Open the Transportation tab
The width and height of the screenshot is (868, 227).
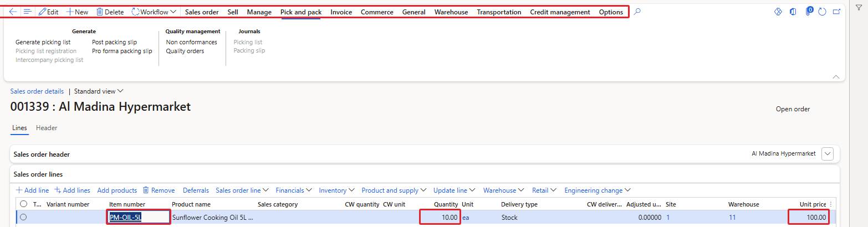[x=499, y=12]
